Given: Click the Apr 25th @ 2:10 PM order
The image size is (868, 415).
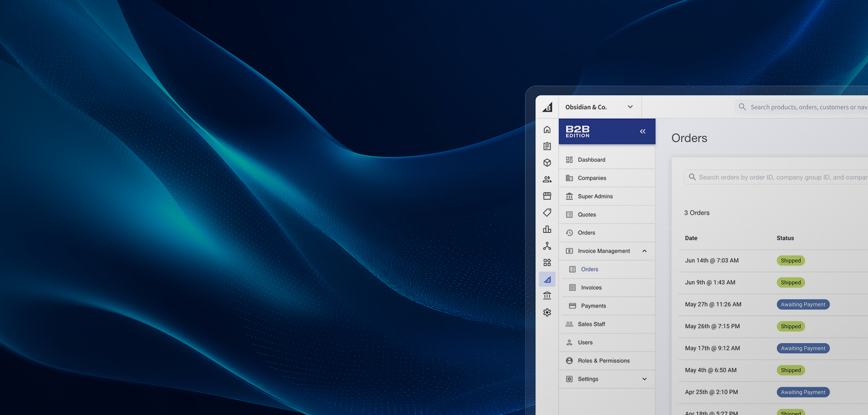Looking at the screenshot, I should pyautogui.click(x=712, y=392).
